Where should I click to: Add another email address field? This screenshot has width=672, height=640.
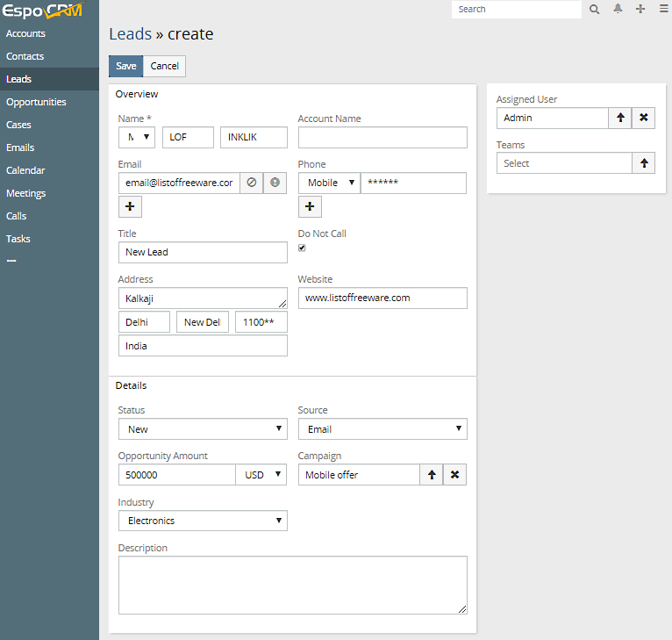coord(130,206)
